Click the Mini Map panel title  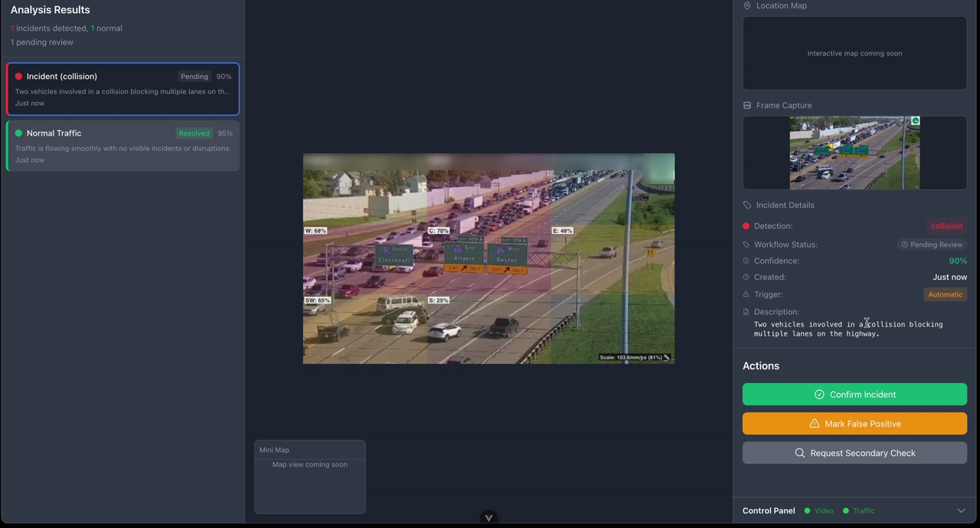pos(274,450)
